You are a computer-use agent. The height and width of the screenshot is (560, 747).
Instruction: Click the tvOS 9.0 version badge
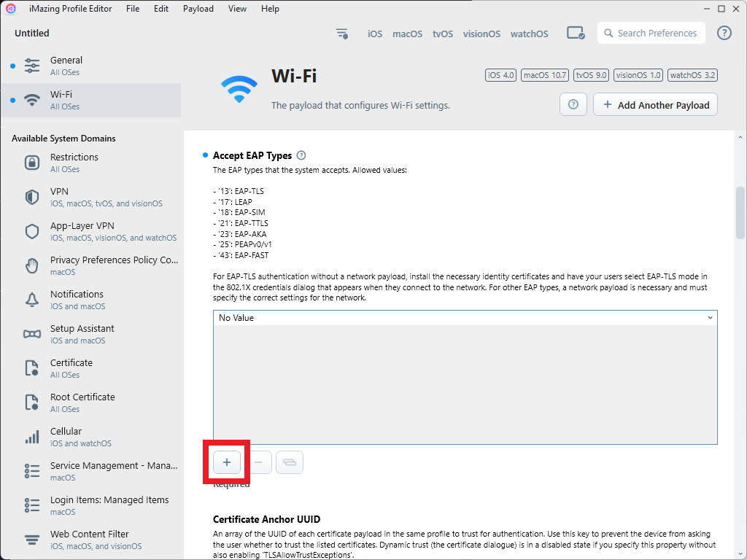coord(591,75)
